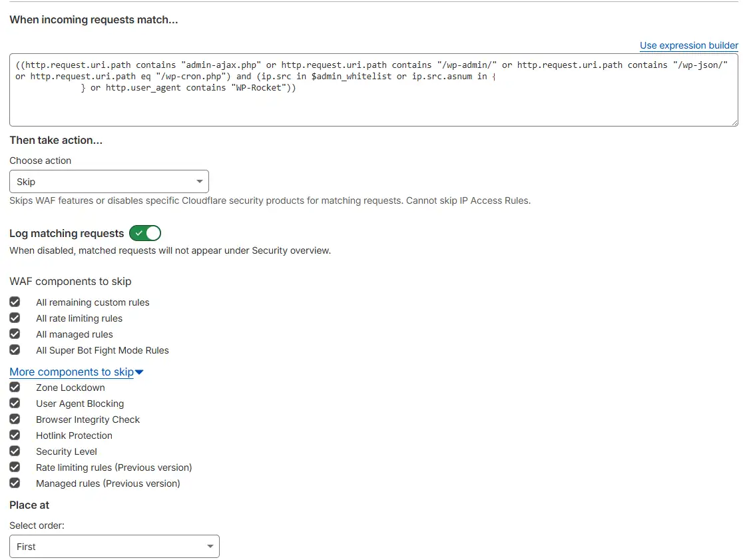Open the Use expression builder link
Image resolution: width=743 pixels, height=560 pixels.
(x=688, y=45)
